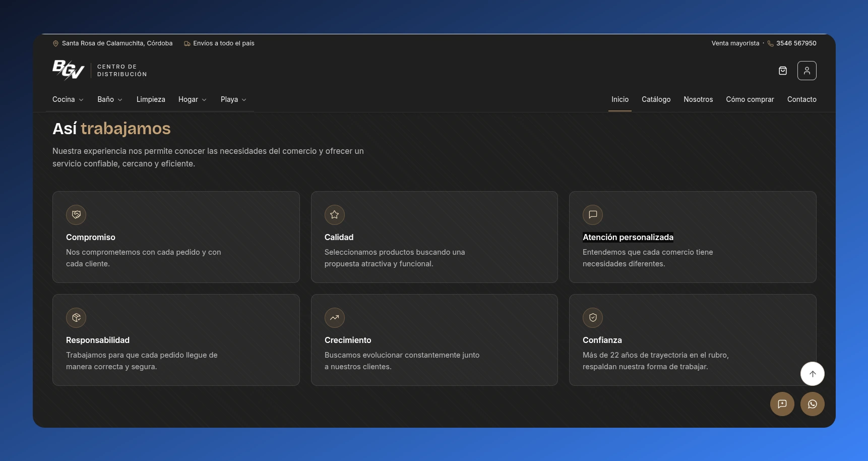Open the brown message chat floating button
The image size is (868, 461).
pyautogui.click(x=782, y=404)
